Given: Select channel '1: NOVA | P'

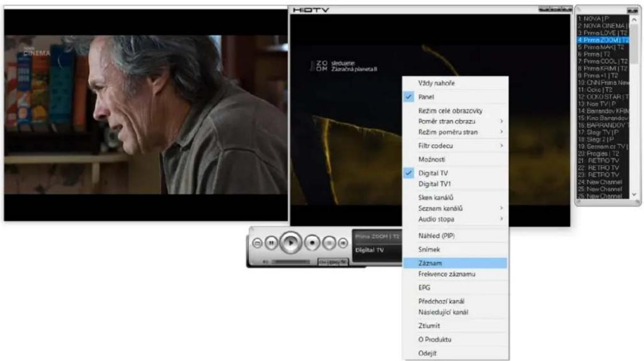Looking at the screenshot, I should 604,19.
